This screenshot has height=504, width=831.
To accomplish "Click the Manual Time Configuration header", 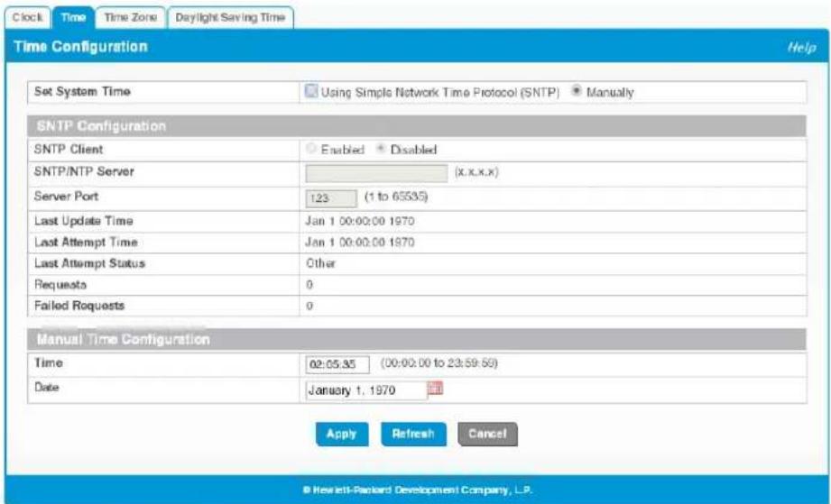I will pos(417,339).
